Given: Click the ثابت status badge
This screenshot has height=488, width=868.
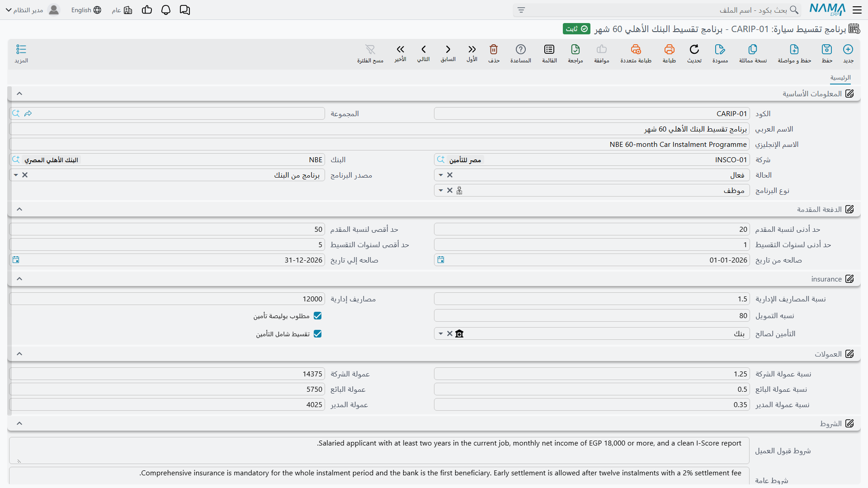Looking at the screenshot, I should (576, 29).
